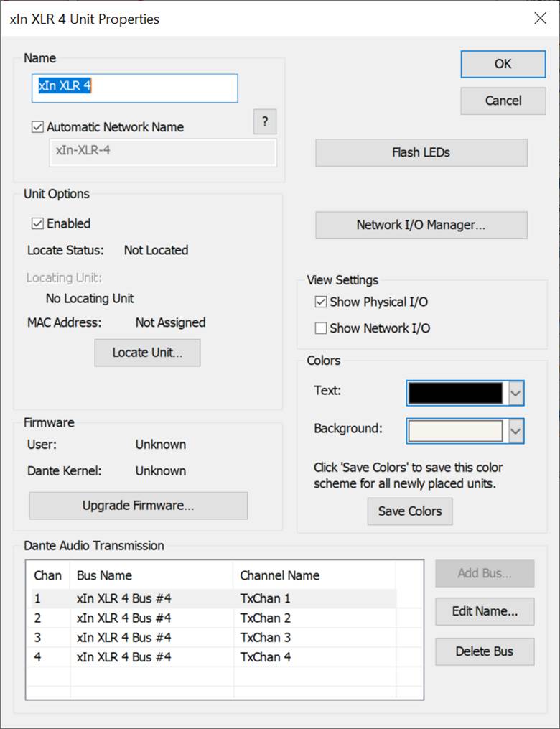Toggle Automatic Network Name checkbox
The width and height of the screenshot is (560, 729).
(x=37, y=127)
